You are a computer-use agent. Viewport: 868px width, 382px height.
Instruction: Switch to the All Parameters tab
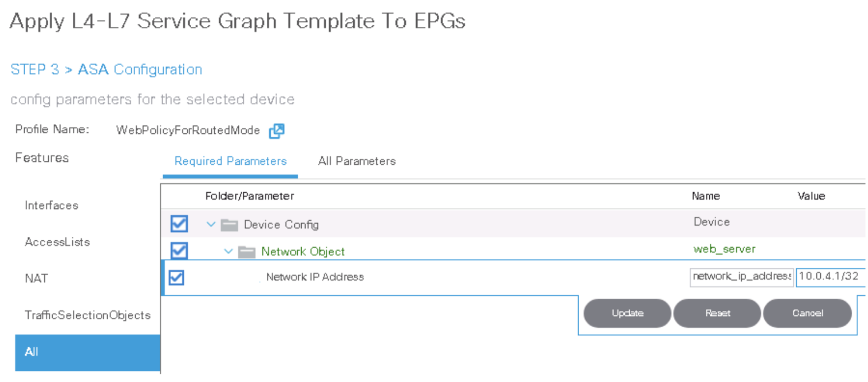click(x=357, y=161)
